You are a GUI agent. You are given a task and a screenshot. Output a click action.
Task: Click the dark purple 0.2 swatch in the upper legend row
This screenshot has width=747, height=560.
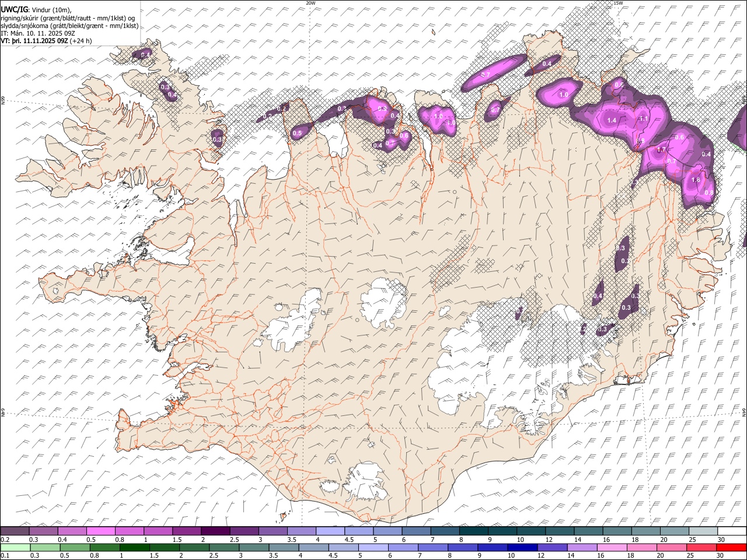coord(15,531)
